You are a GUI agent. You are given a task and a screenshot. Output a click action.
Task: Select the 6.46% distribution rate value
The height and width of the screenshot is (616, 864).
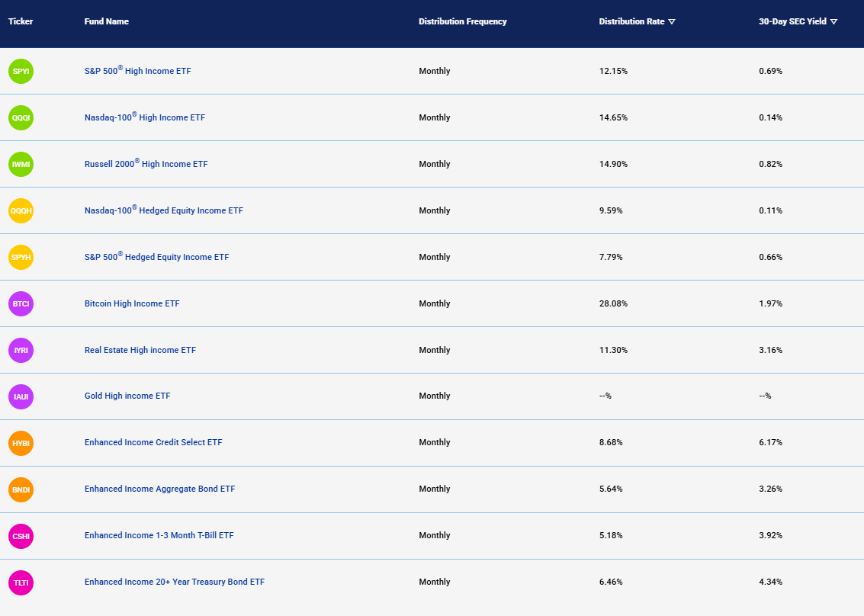611,582
